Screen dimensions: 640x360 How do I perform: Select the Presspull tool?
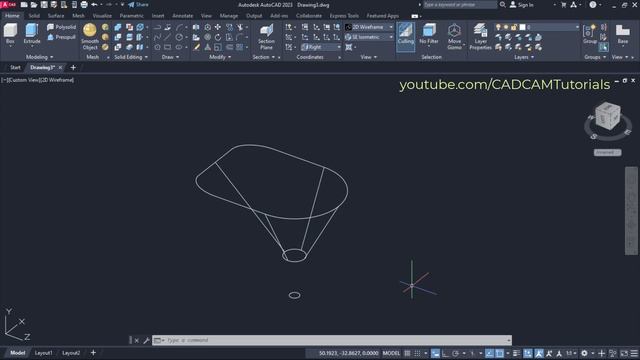click(x=61, y=37)
